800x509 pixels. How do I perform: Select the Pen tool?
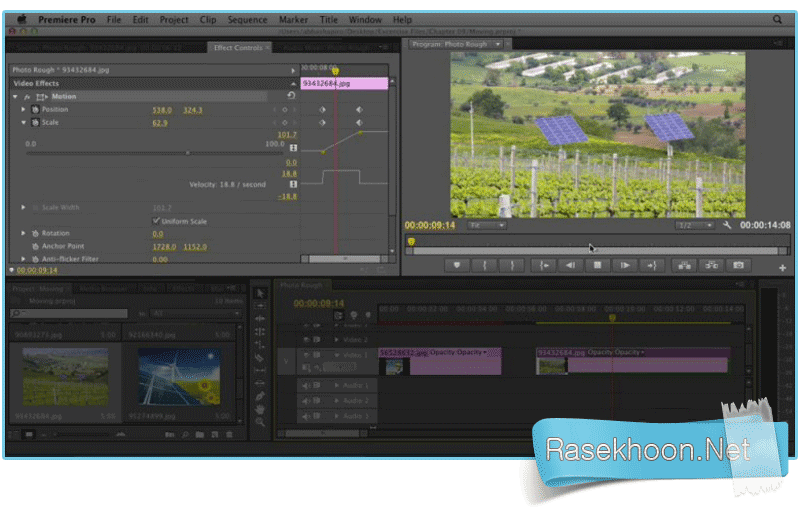tap(260, 396)
